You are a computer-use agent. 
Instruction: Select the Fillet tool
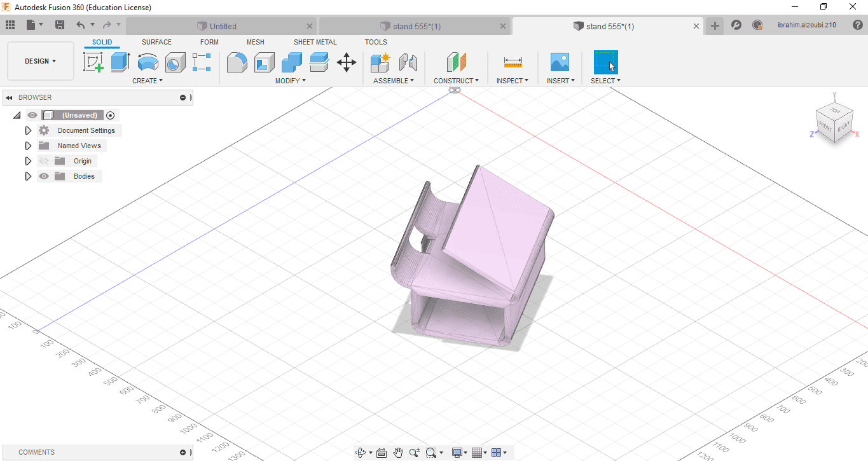[x=237, y=62]
